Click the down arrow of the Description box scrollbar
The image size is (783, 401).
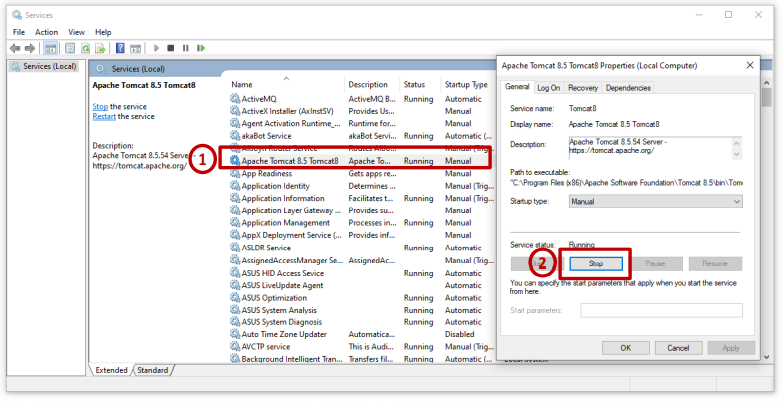[x=737, y=154]
